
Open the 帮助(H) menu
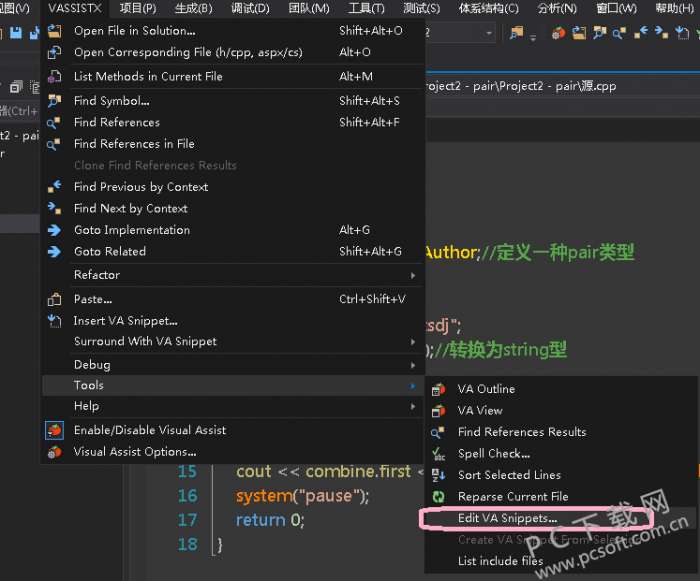(675, 8)
